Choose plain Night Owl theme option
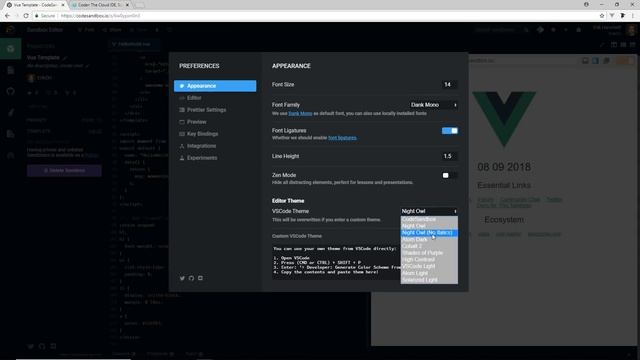640x360 pixels. [429, 226]
